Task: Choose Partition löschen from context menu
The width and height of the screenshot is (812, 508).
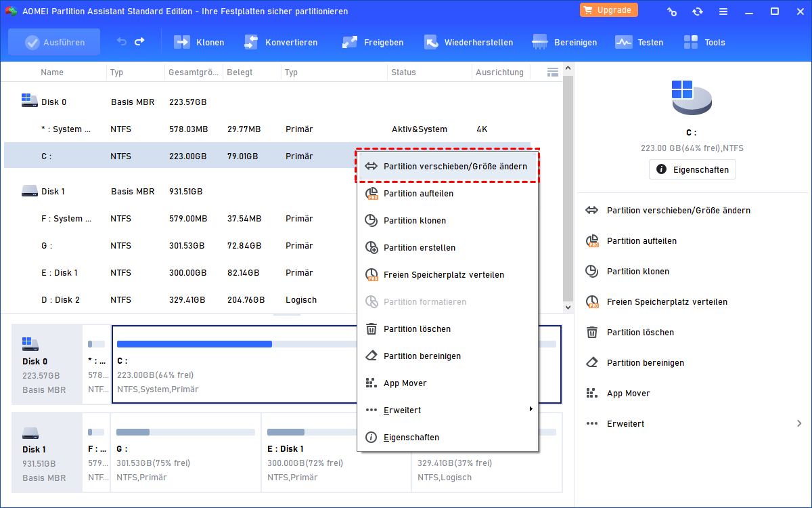Action: click(x=447, y=329)
